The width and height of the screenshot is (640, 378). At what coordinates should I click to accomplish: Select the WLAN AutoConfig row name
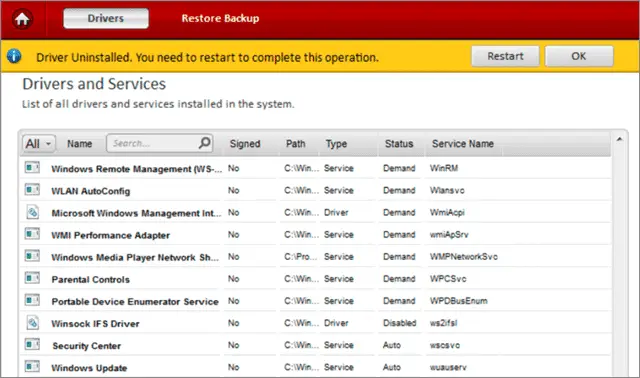click(91, 191)
